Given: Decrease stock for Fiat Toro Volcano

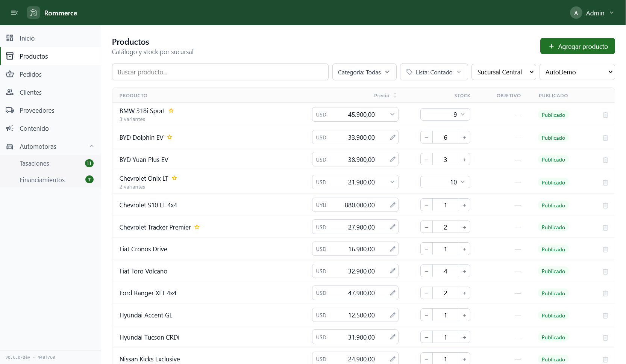Looking at the screenshot, I should 426,271.
